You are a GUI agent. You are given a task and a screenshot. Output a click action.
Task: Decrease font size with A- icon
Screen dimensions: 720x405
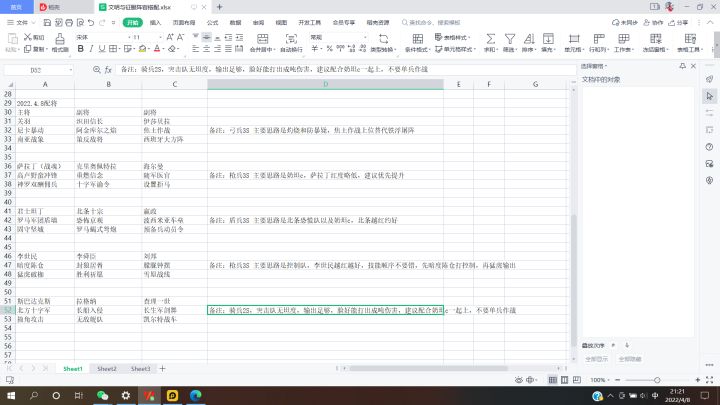(180, 37)
